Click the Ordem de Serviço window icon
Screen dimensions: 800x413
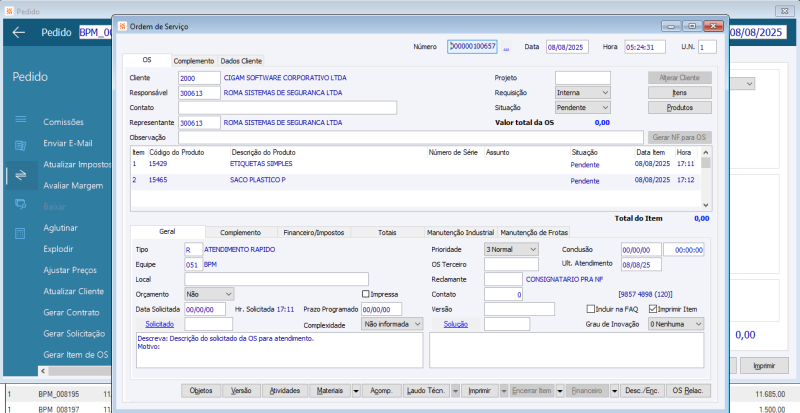point(123,26)
